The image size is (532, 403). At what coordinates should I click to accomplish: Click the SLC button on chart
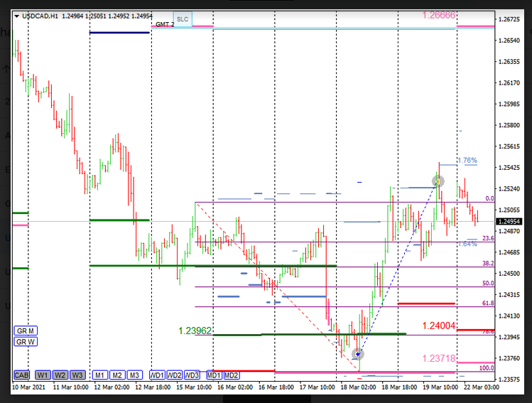point(183,19)
